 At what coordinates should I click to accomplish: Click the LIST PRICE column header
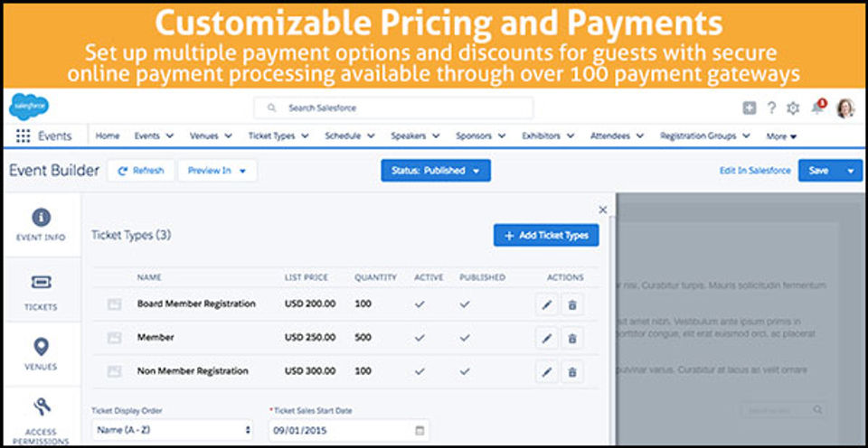click(307, 277)
